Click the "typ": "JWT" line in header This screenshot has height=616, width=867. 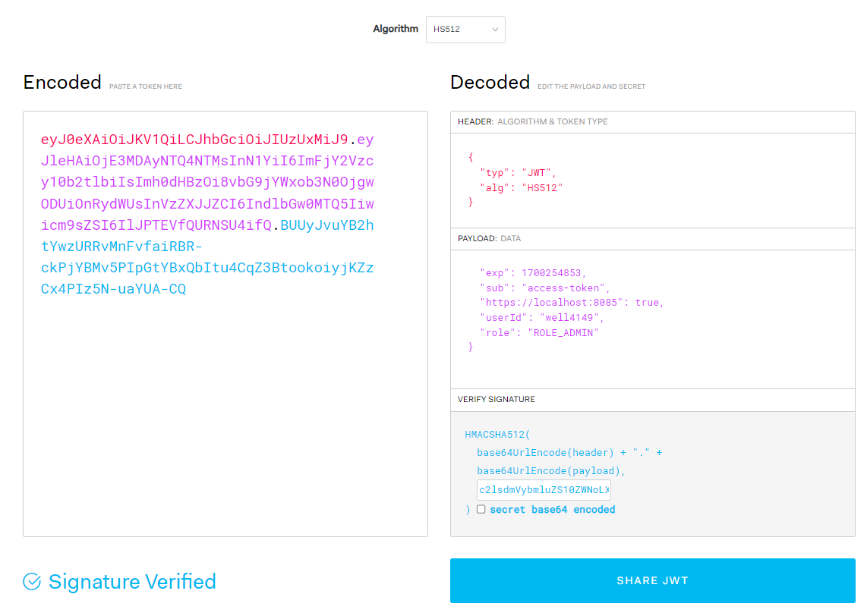[x=518, y=173]
